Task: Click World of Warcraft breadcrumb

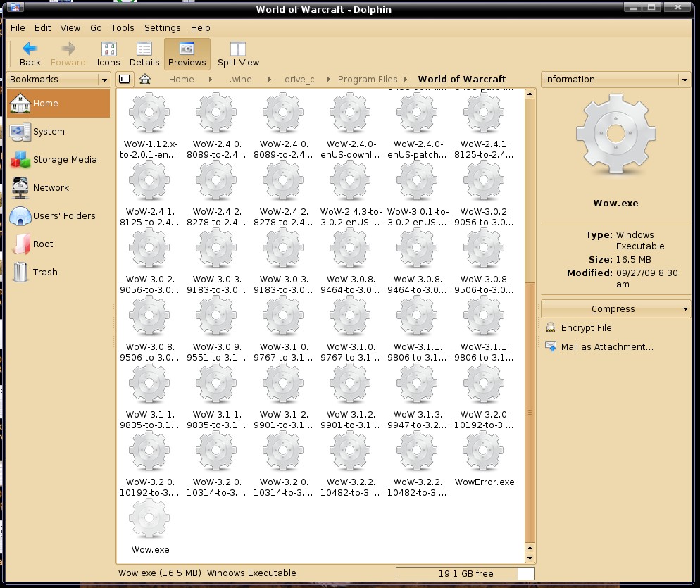Action: point(461,79)
